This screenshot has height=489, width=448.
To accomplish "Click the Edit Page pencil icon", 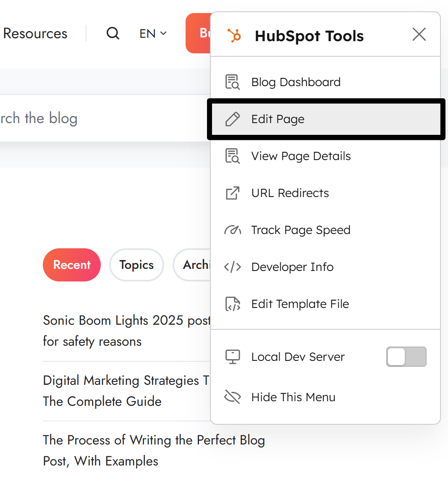I will point(233,119).
